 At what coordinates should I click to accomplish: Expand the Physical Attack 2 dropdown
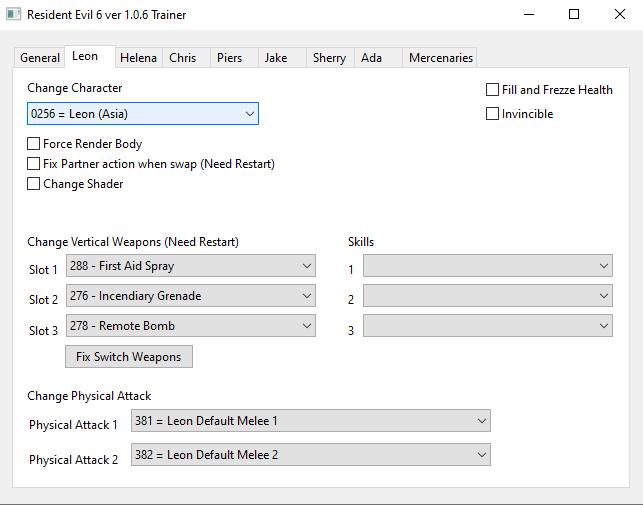(x=311, y=455)
